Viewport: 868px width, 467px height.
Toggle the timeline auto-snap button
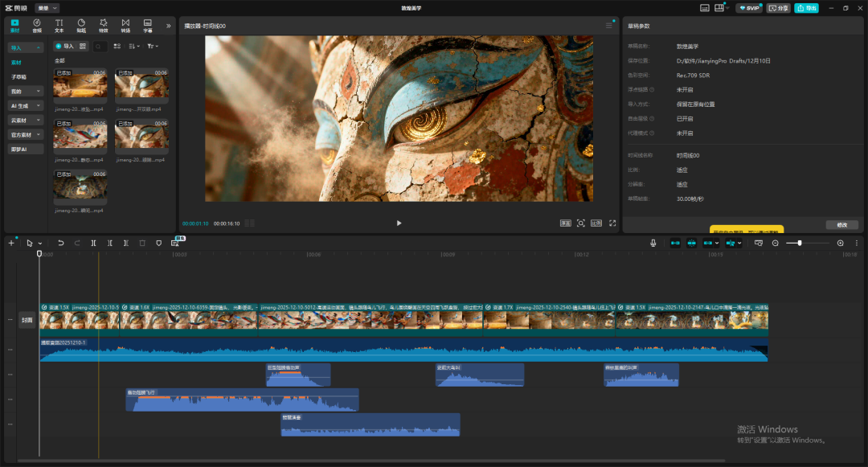tap(691, 243)
